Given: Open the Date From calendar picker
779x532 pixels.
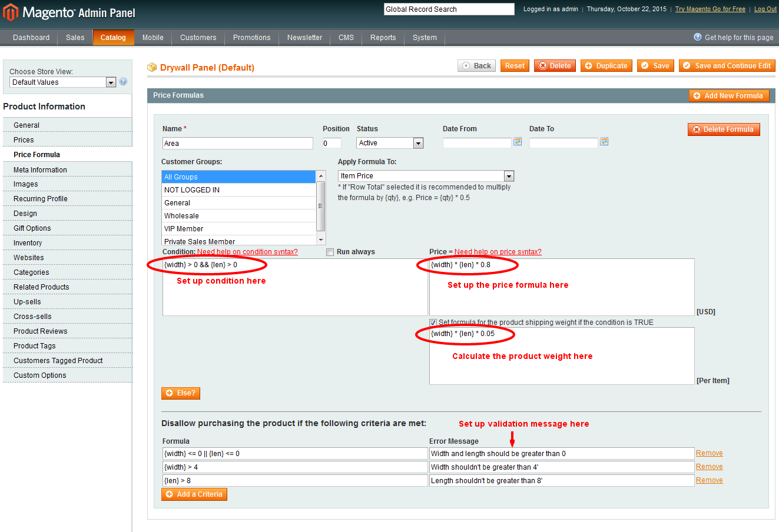Looking at the screenshot, I should point(518,142).
